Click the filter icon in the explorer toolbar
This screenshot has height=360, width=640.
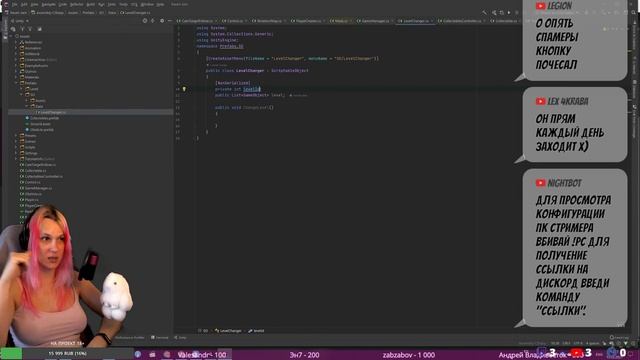(22, 29)
